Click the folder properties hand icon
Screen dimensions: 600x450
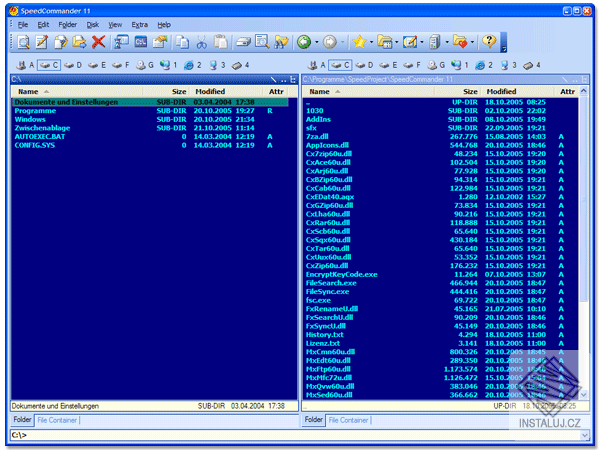tap(160, 42)
